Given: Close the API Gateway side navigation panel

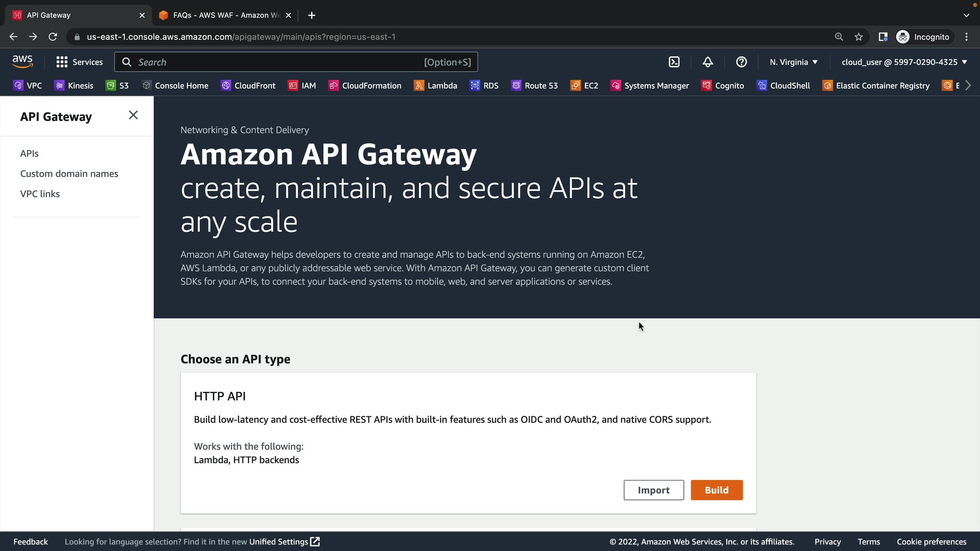Looking at the screenshot, I should click(x=133, y=115).
